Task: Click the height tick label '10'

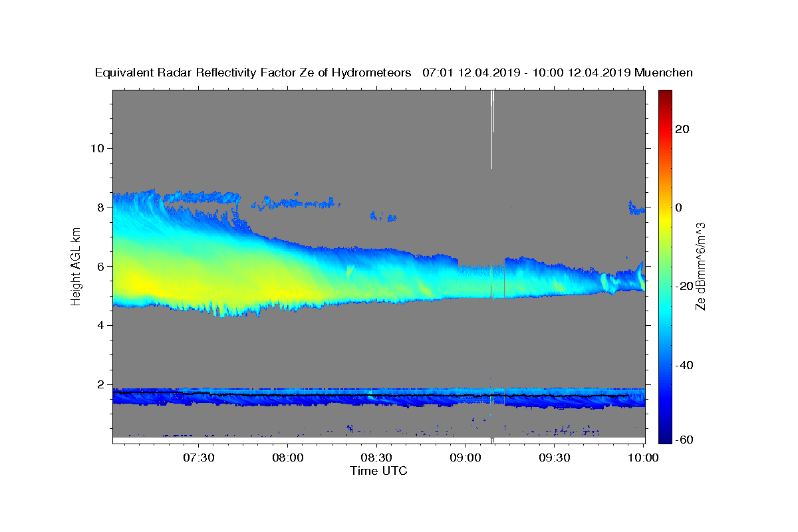Action: coord(97,148)
